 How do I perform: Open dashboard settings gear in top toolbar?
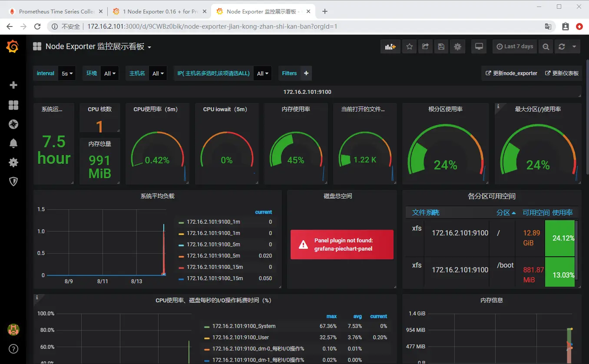point(457,46)
